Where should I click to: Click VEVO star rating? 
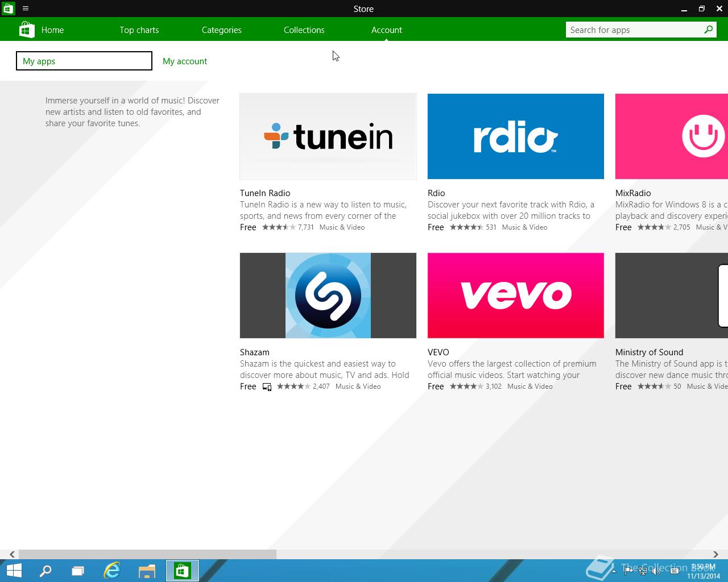click(x=466, y=386)
